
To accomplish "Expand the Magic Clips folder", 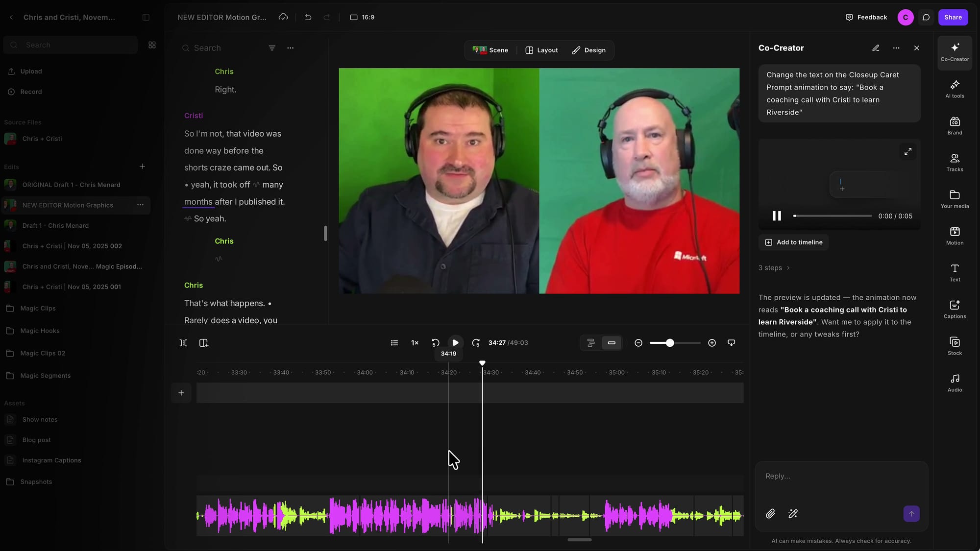I will pos(38,308).
